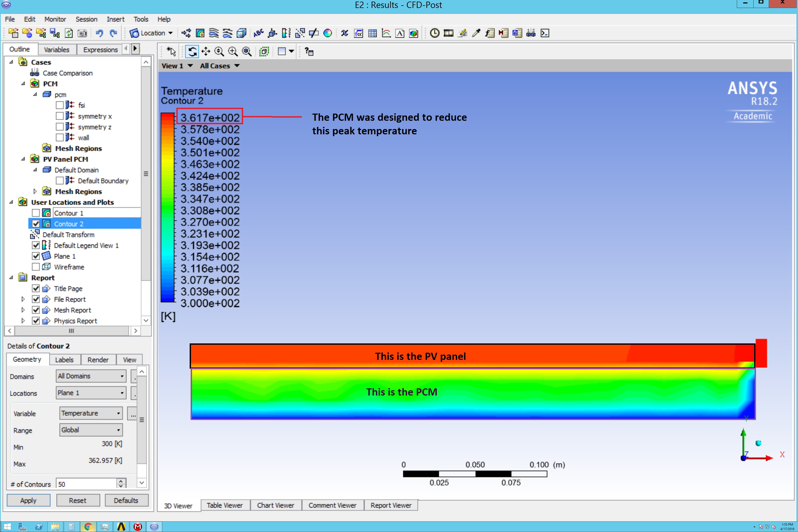Click the Undo arrow icon
Image resolution: width=798 pixels, height=532 pixels.
(99, 33)
